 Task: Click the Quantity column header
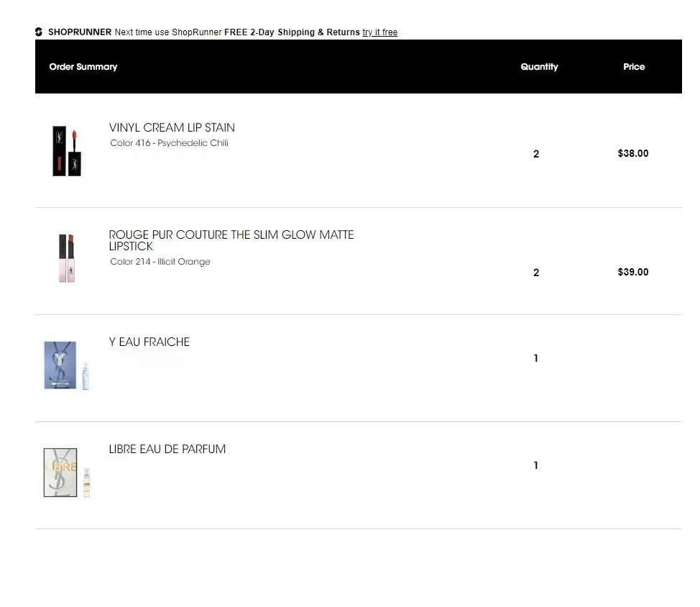tap(539, 67)
